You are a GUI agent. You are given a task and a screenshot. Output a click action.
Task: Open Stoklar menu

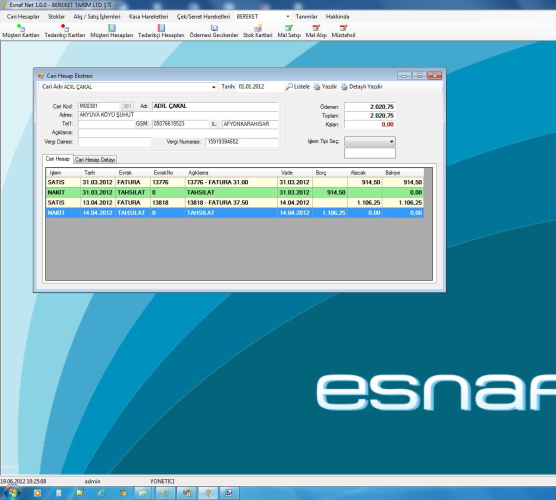click(56, 17)
